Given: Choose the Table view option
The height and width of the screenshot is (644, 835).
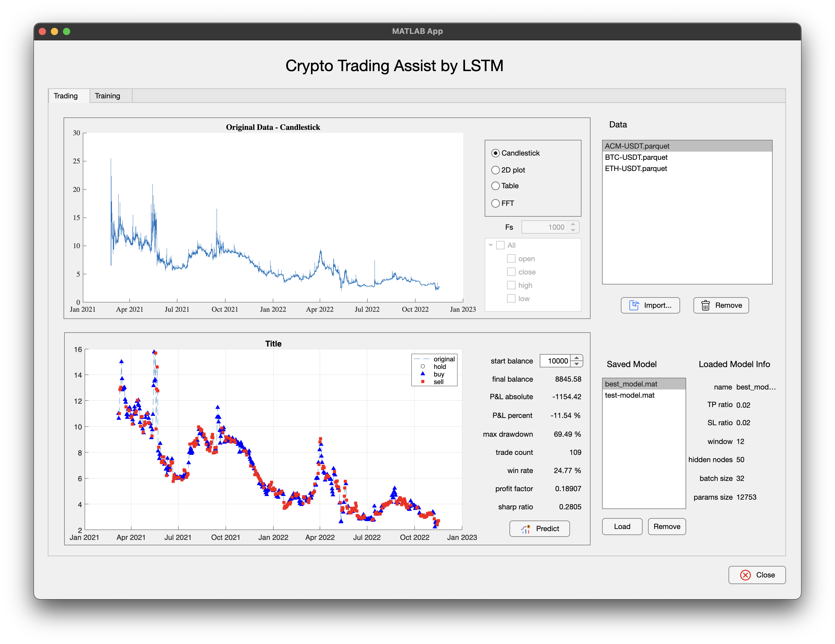Looking at the screenshot, I should [x=496, y=186].
